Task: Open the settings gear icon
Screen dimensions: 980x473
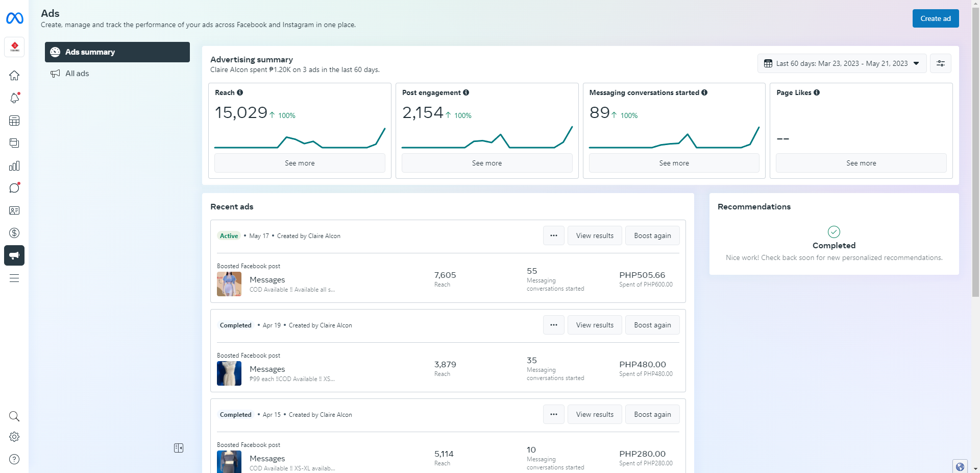Action: [14, 437]
